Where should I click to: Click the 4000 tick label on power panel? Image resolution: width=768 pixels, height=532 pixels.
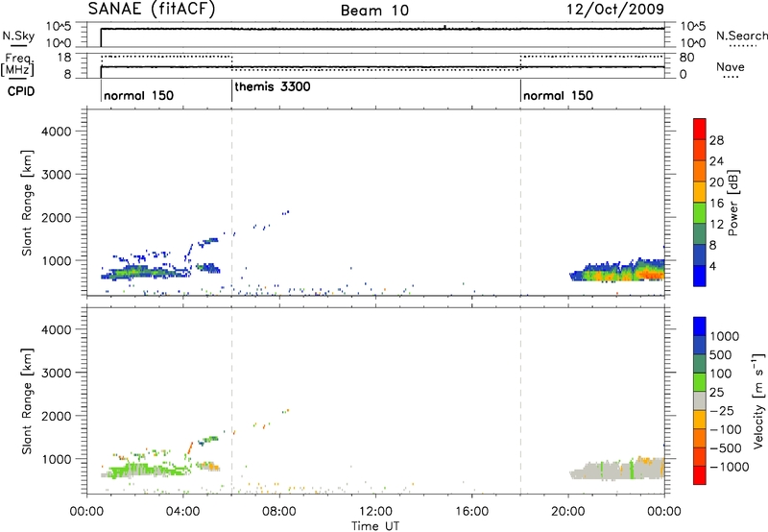click(57, 132)
